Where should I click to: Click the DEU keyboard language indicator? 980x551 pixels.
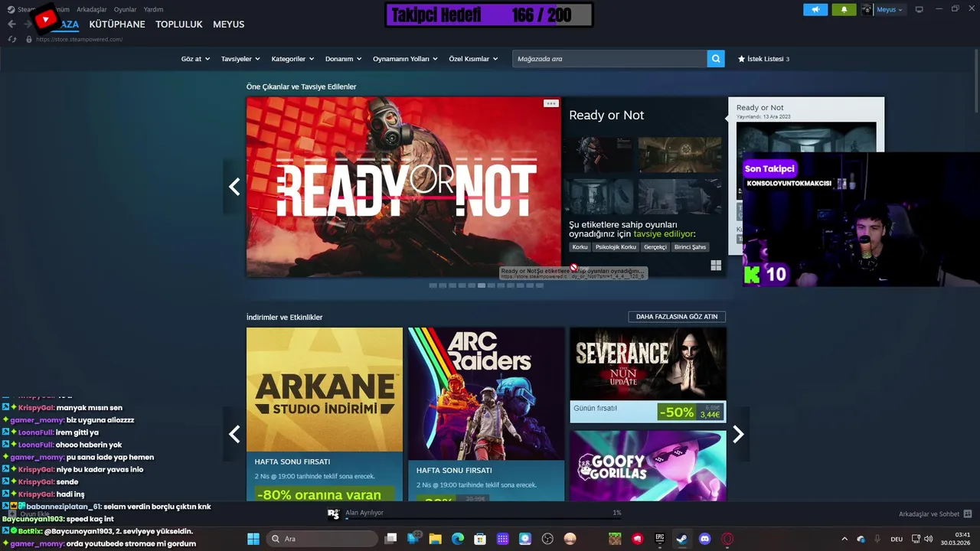[x=896, y=539]
